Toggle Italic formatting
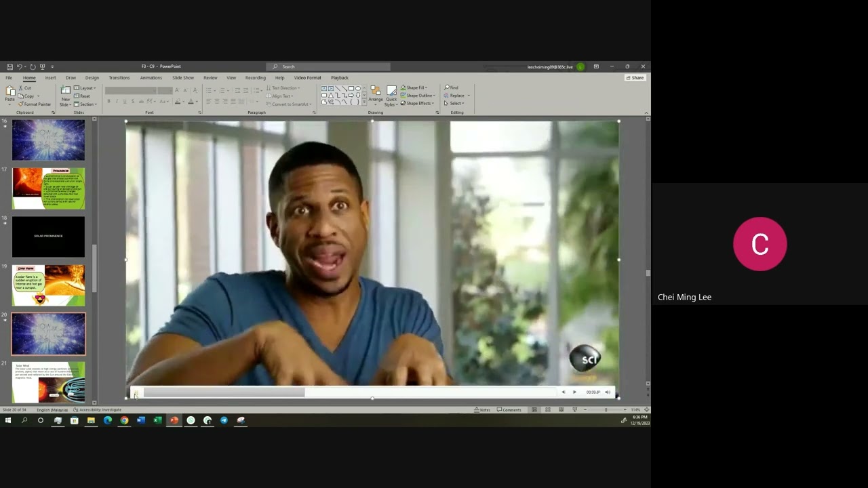Image resolution: width=868 pixels, height=488 pixels. pos(117,102)
